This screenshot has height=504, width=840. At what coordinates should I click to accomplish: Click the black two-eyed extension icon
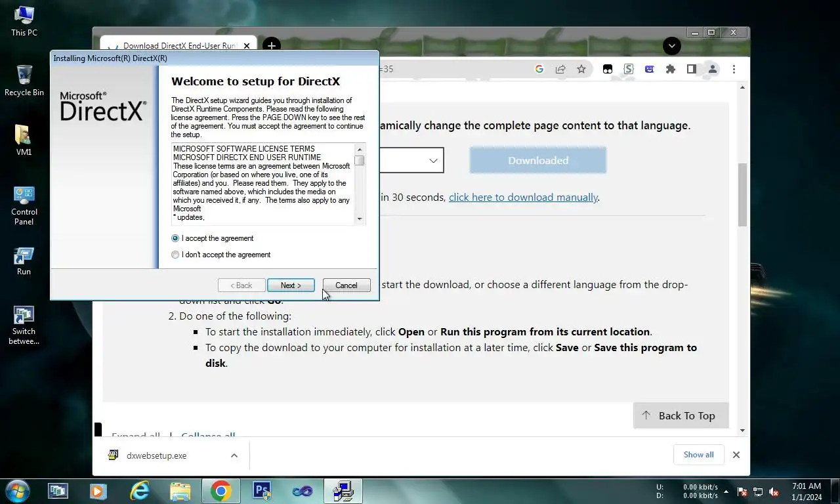[608, 69]
